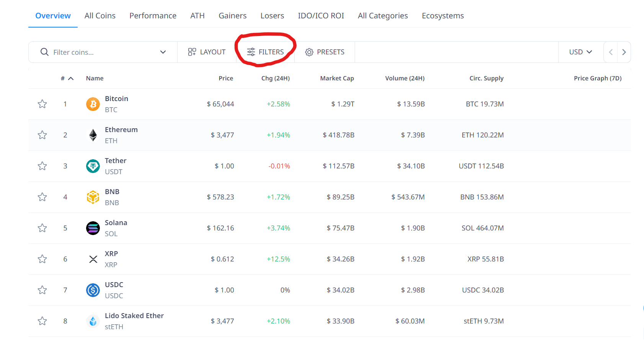Open the All Categories tab
Screen dimensions: 644x343
[x=383, y=16]
